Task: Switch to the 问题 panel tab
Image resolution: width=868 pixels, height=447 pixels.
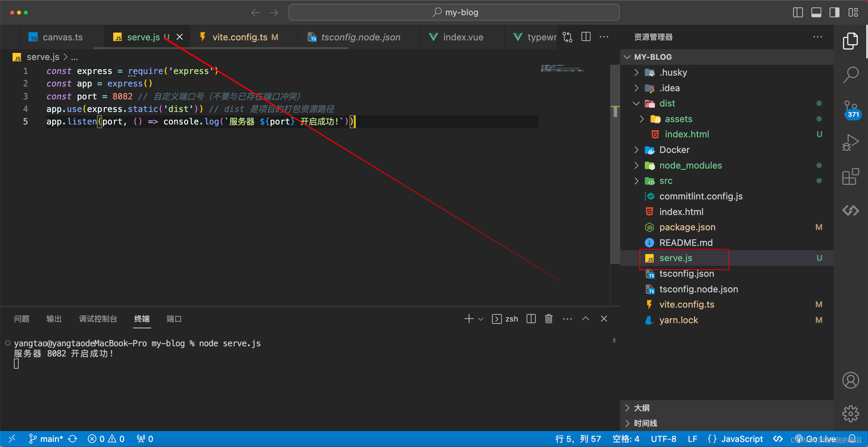Action: (x=22, y=319)
